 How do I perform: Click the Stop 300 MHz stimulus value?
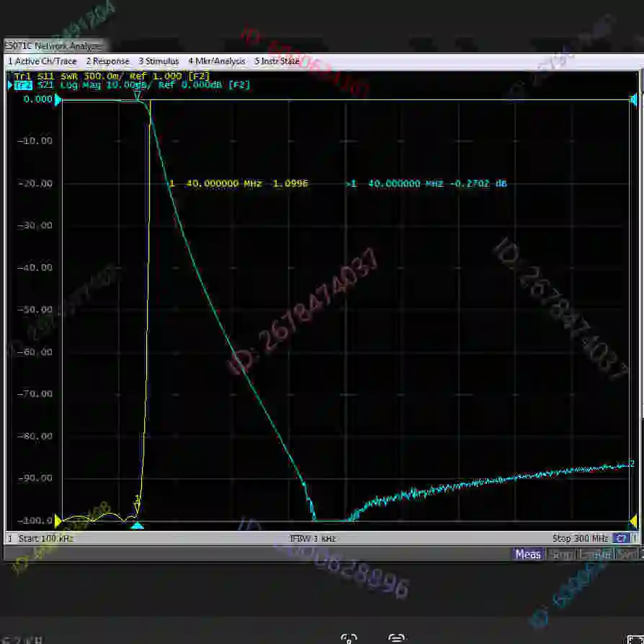[x=580, y=538]
